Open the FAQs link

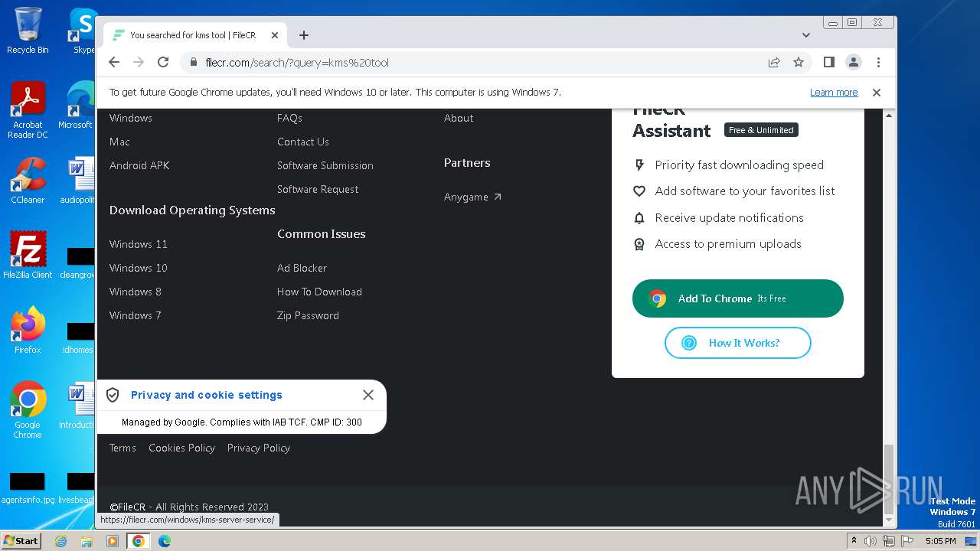coord(289,118)
